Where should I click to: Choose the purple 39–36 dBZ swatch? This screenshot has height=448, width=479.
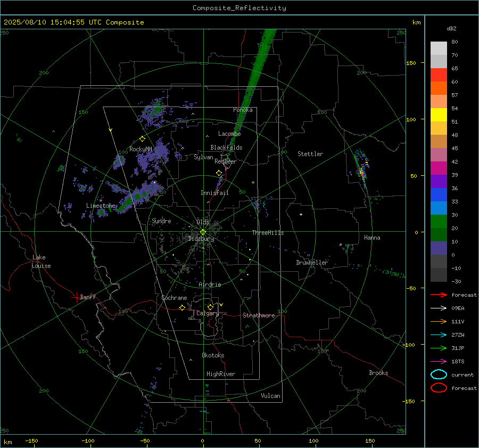pos(439,182)
